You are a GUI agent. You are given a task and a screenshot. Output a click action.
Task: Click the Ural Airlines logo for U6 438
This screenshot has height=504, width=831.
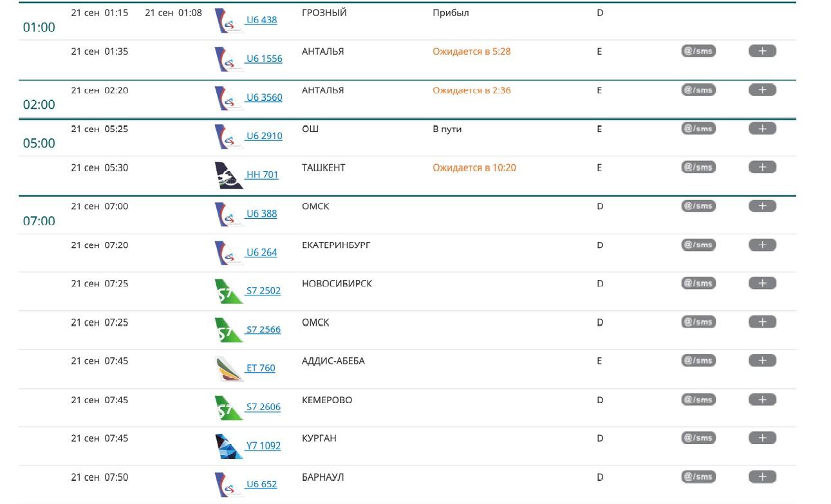229,21
